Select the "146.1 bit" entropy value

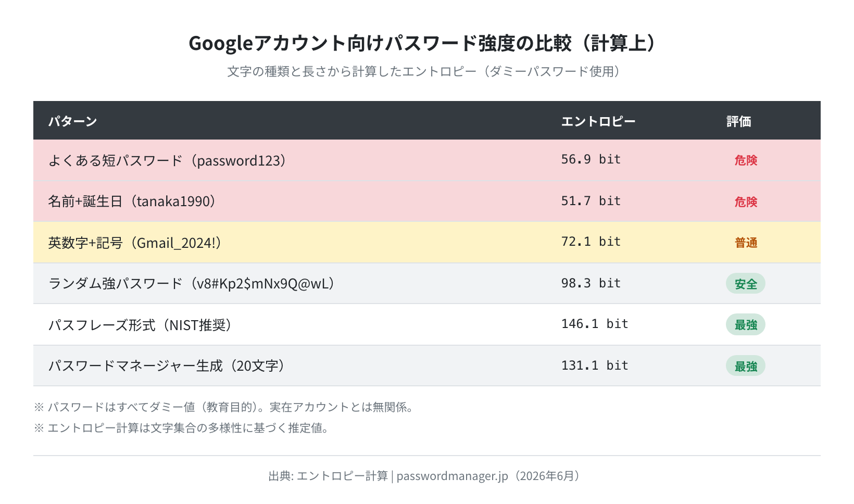(x=595, y=324)
